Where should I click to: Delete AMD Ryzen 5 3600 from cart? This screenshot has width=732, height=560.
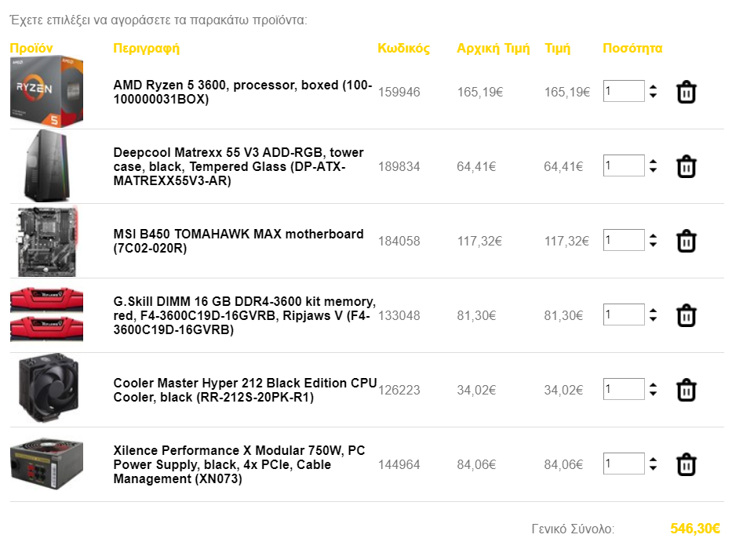pyautogui.click(x=686, y=92)
